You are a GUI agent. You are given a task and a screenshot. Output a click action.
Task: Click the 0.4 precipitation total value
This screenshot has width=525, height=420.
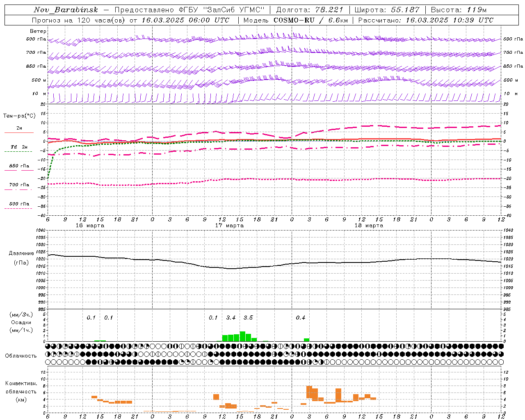tap(301, 318)
